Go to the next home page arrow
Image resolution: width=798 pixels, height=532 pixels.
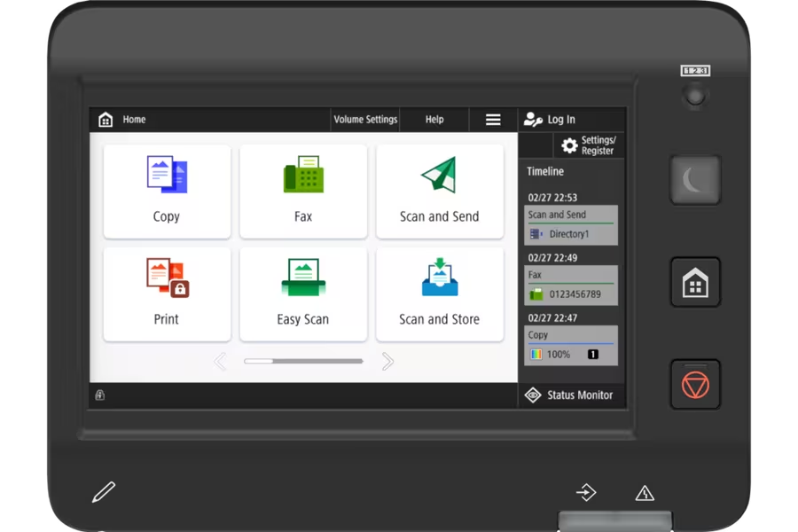coord(387,362)
